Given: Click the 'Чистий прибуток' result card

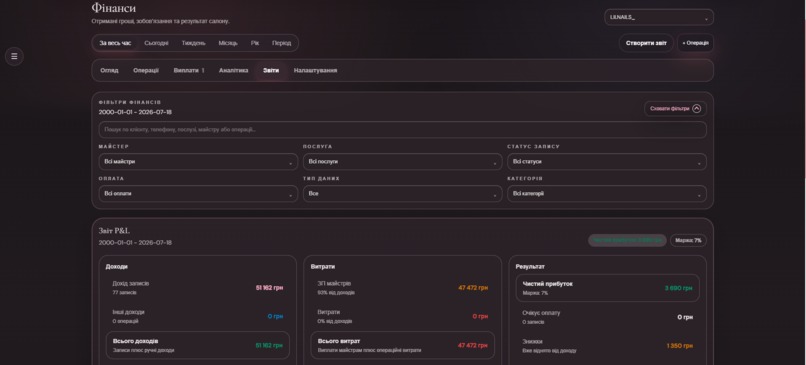Looking at the screenshot, I should [608, 288].
